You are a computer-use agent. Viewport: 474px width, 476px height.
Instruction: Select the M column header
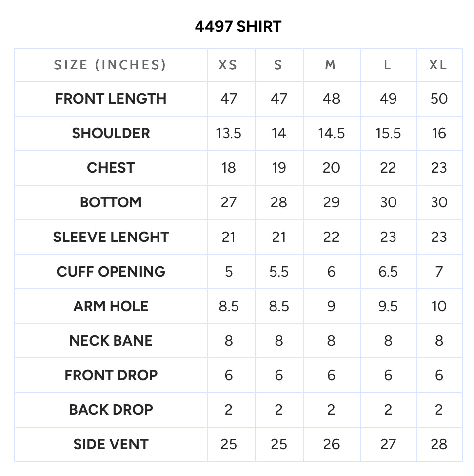[x=331, y=65]
